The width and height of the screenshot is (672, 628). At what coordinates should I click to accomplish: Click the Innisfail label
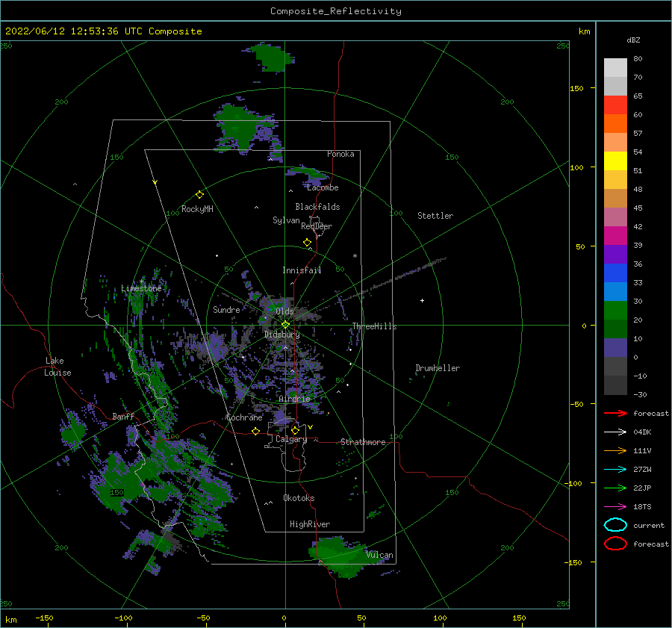[x=302, y=270]
